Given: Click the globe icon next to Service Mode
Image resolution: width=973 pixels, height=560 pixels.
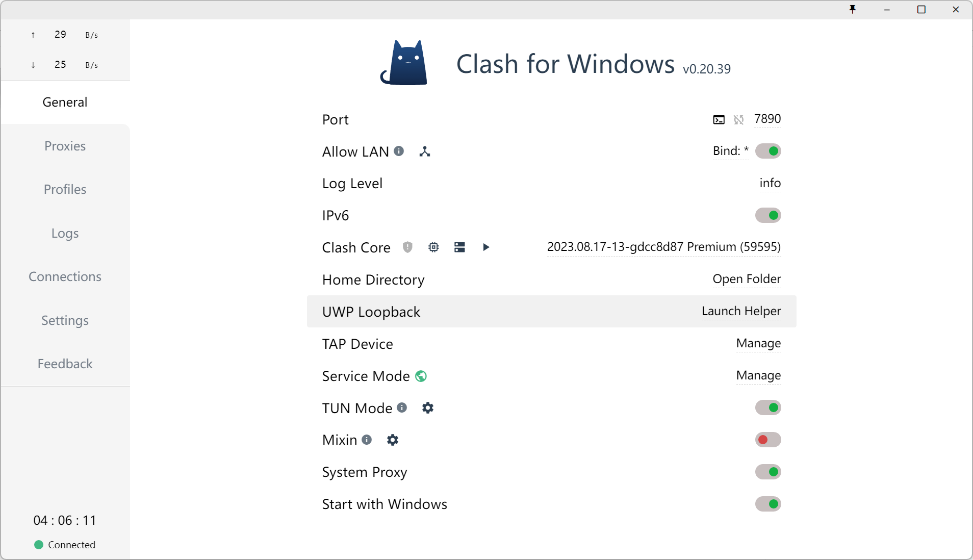Looking at the screenshot, I should coord(421,376).
